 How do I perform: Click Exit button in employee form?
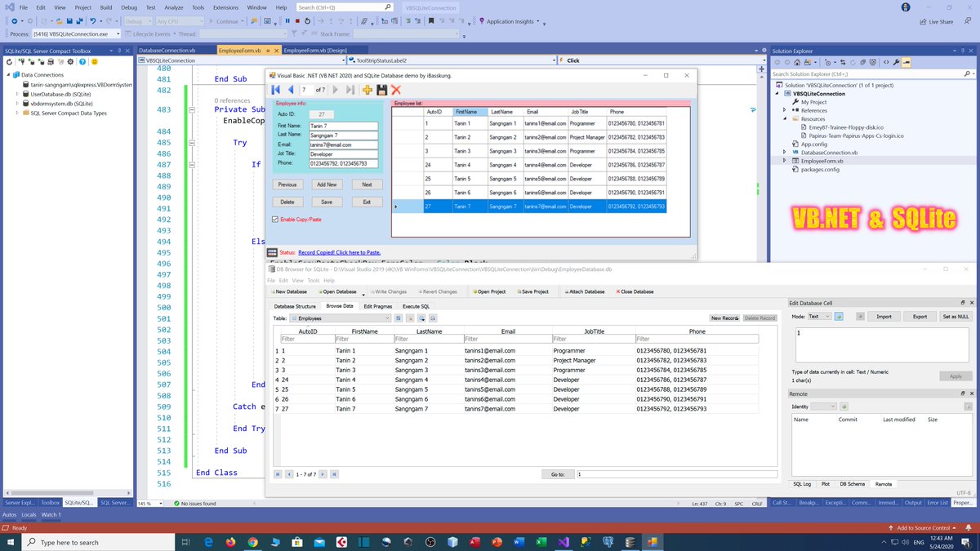click(x=367, y=202)
